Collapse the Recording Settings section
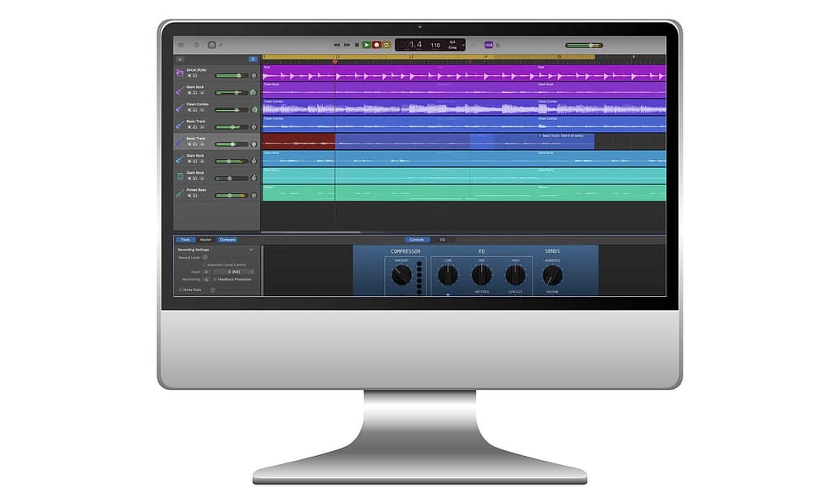Viewport: 840px width, 504px height. [x=251, y=249]
